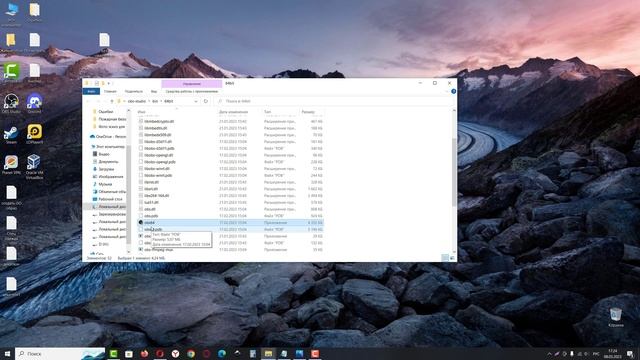Screen dimensions: 640x360
Task: Select Документы in navigation pane
Action: pyautogui.click(x=108, y=162)
